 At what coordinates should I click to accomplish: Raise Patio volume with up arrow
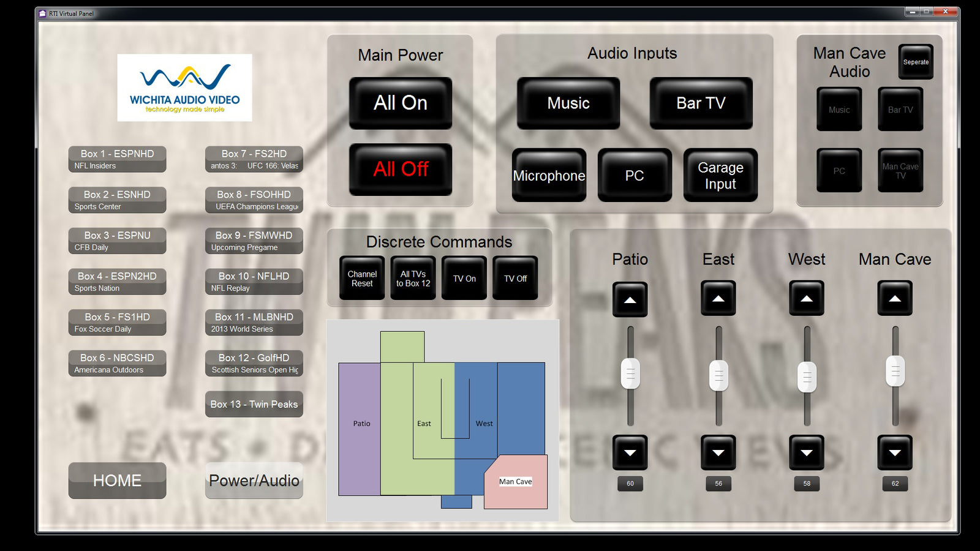pyautogui.click(x=630, y=299)
